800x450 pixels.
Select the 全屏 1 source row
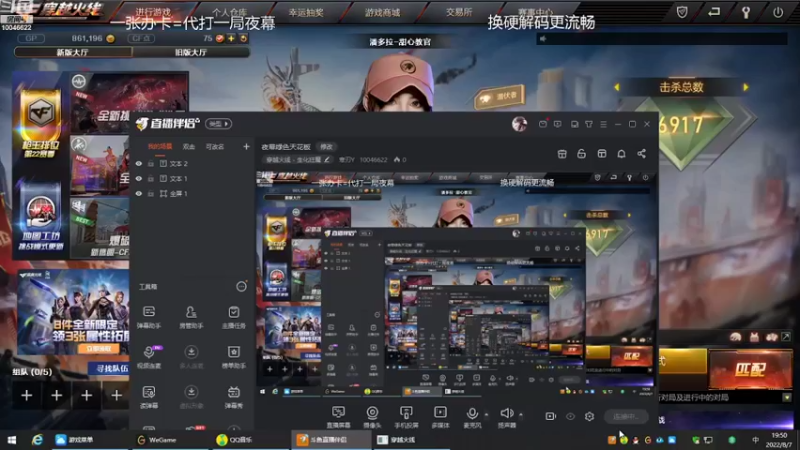(192, 194)
